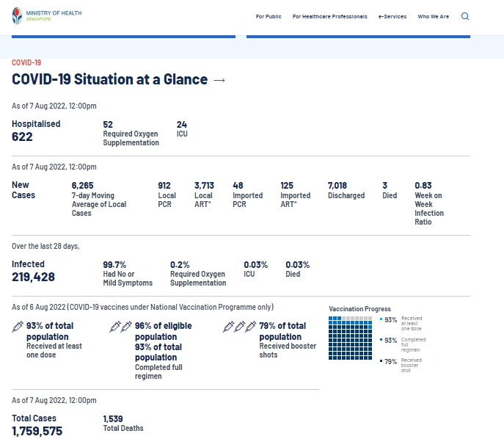Click the Total Cases 1,759,575 figure
Screen dimensions: 504x439
click(37, 431)
